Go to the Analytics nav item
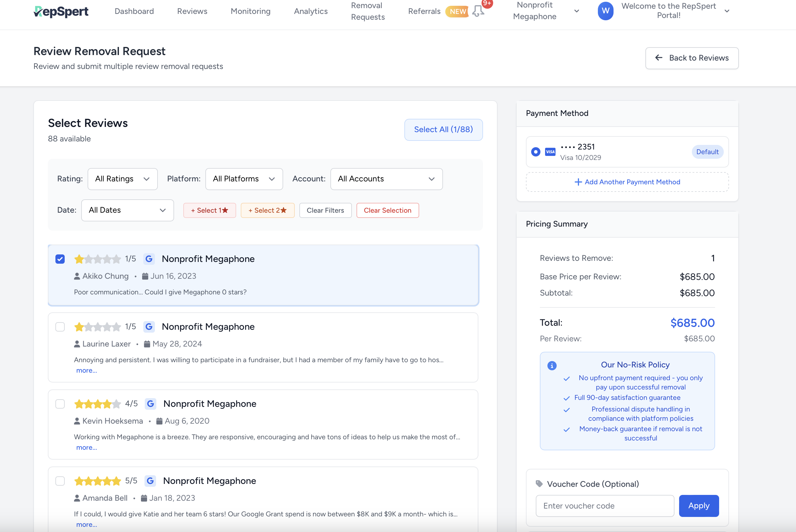The image size is (796, 532). point(310,11)
